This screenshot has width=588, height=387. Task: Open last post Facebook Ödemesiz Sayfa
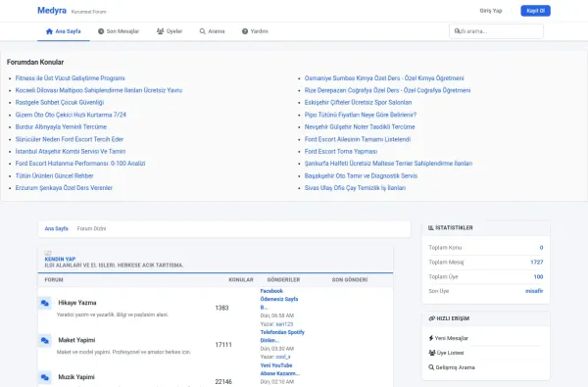279,299
